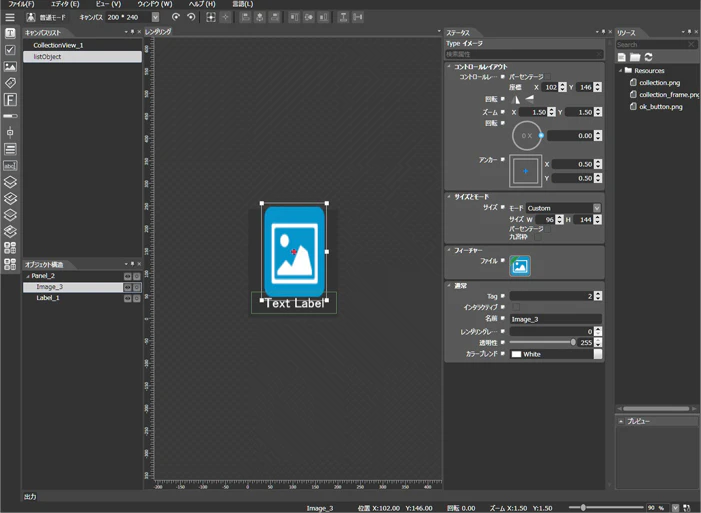
Task: Toggle the 九宮枠 checkbox
Action: click(538, 237)
